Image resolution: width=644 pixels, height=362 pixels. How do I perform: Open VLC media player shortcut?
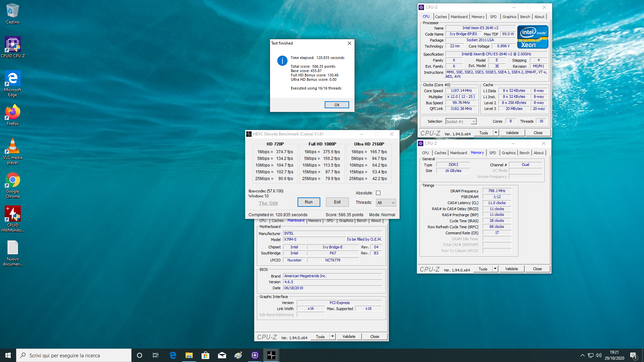pyautogui.click(x=13, y=152)
